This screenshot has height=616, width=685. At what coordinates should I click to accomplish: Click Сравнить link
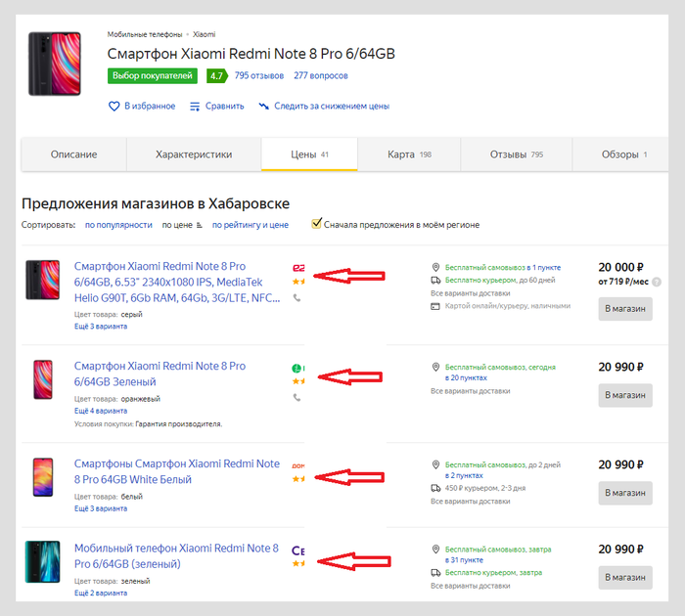pos(224,106)
